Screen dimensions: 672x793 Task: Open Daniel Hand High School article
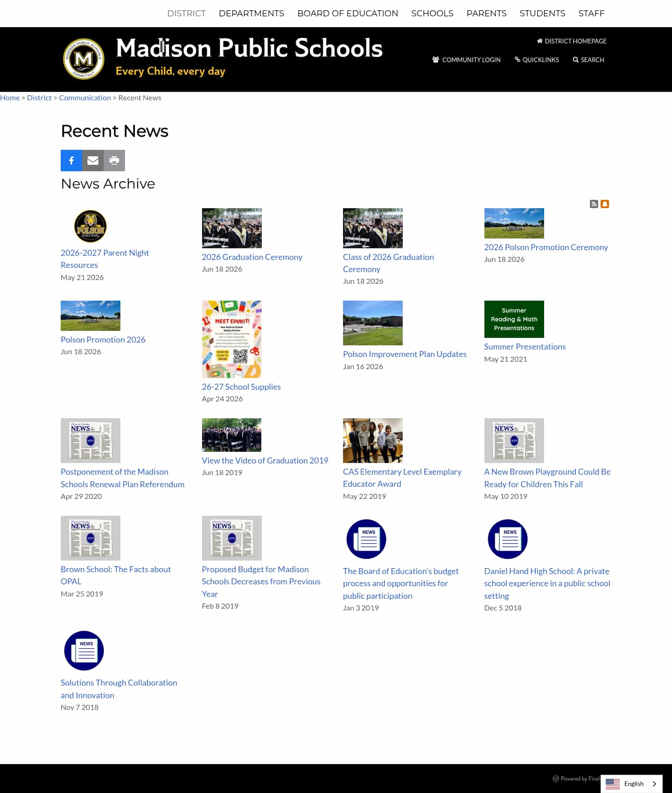(547, 583)
